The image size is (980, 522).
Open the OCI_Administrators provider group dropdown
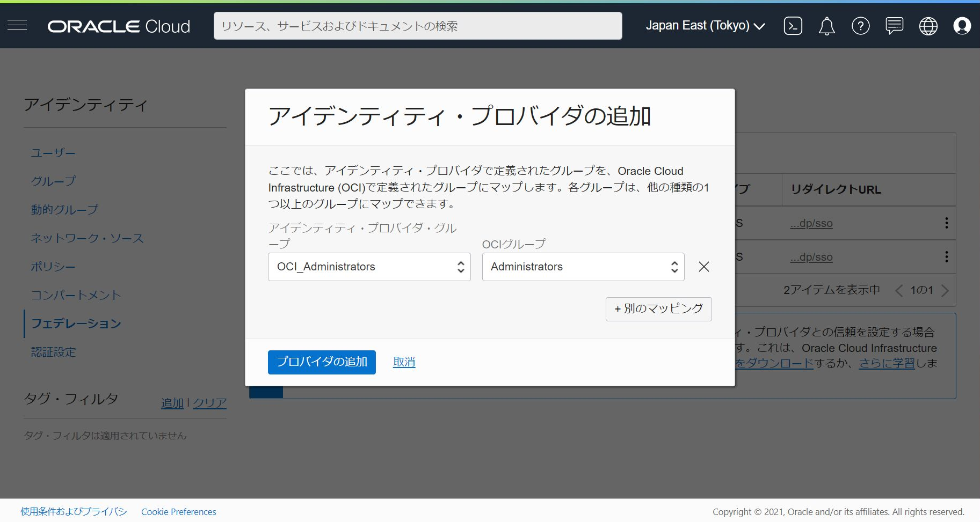click(369, 267)
